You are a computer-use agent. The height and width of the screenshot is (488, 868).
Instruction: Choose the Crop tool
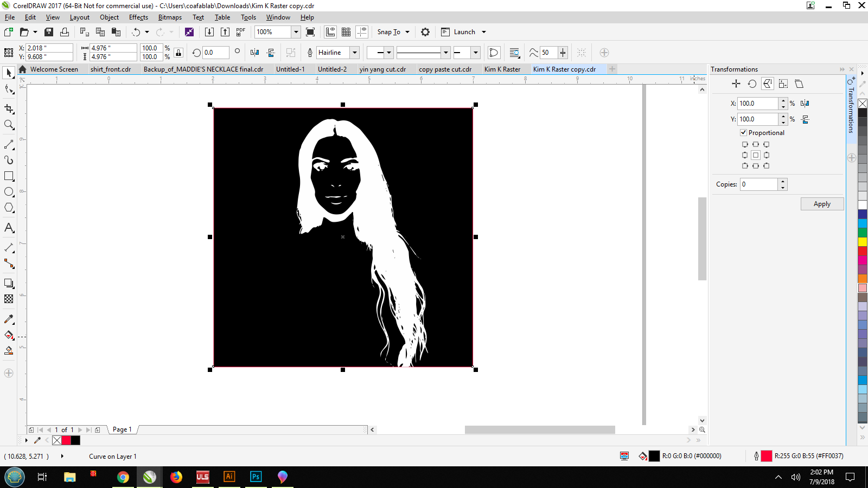click(x=9, y=109)
